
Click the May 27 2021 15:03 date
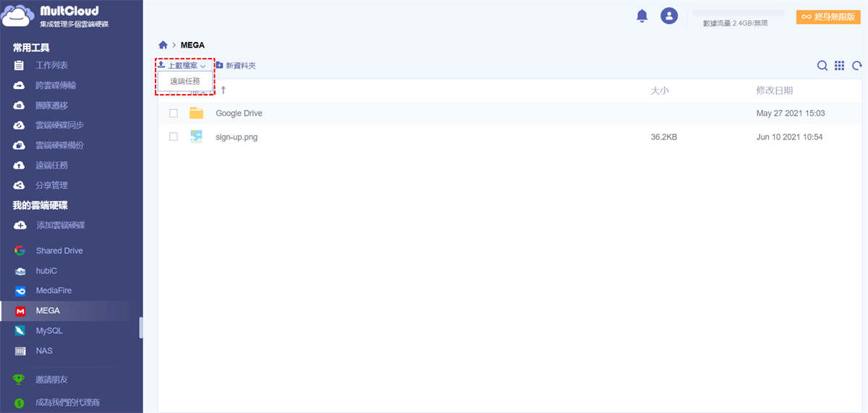tap(791, 114)
